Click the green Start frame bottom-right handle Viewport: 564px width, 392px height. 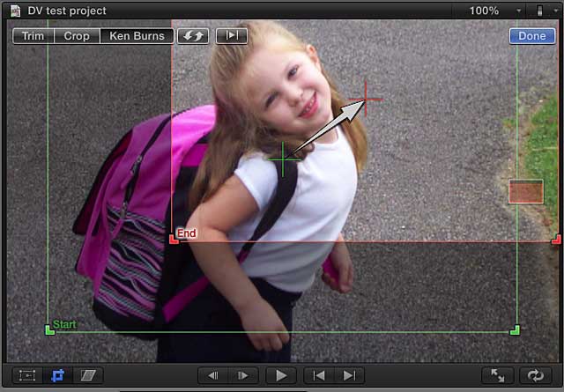(515, 330)
